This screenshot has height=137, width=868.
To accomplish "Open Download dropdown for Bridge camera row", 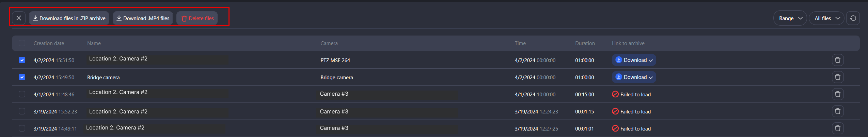I will coord(634,77).
